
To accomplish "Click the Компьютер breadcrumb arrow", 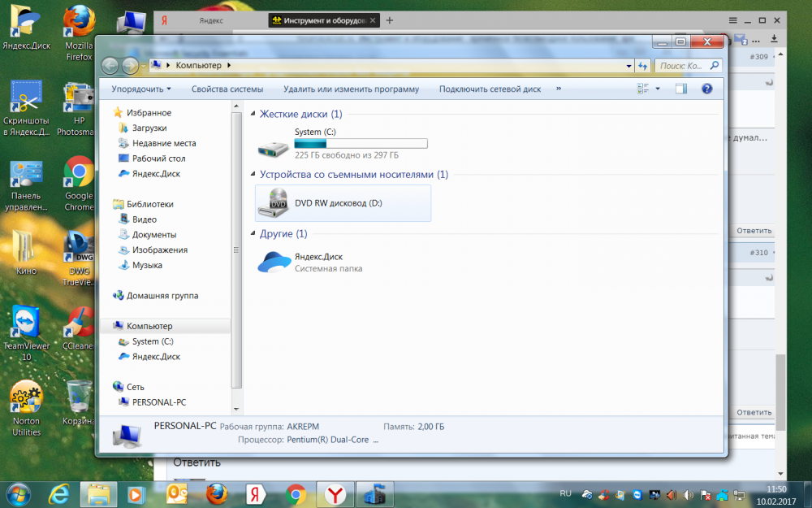I will point(229,65).
